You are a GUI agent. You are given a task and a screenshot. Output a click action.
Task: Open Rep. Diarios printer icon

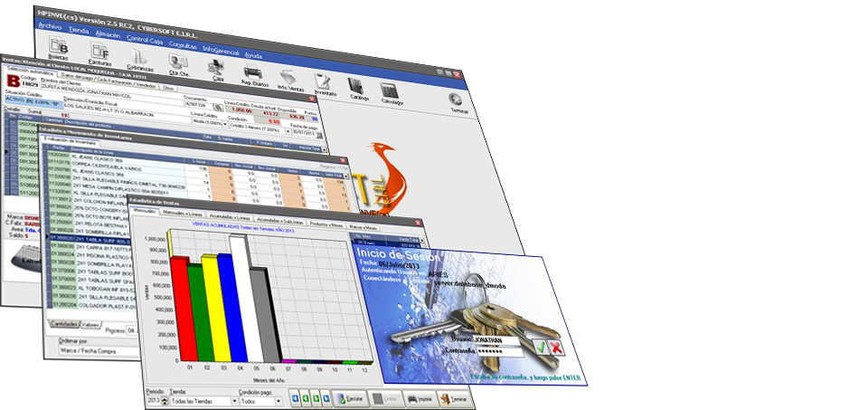tap(254, 72)
